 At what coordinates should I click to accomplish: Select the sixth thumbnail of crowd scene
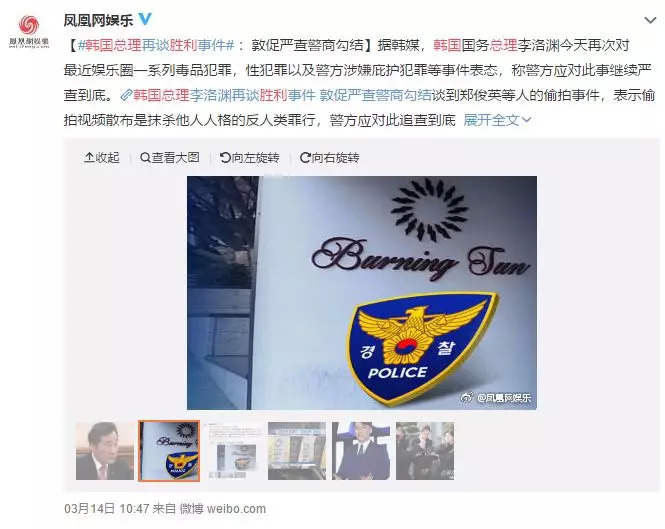click(x=425, y=451)
